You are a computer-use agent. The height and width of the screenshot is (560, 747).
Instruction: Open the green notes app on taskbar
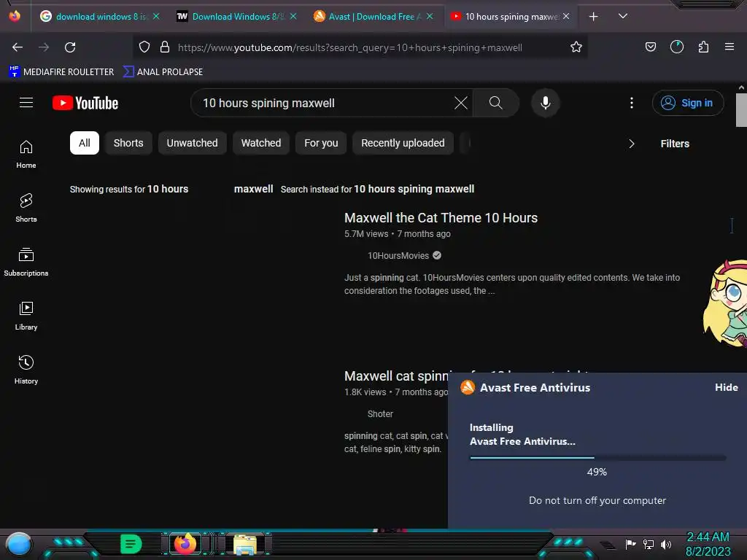coord(131,544)
